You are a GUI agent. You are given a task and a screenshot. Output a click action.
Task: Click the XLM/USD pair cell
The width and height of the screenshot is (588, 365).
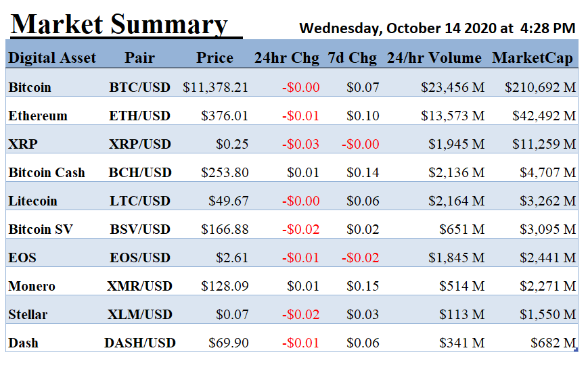pyautogui.click(x=140, y=314)
